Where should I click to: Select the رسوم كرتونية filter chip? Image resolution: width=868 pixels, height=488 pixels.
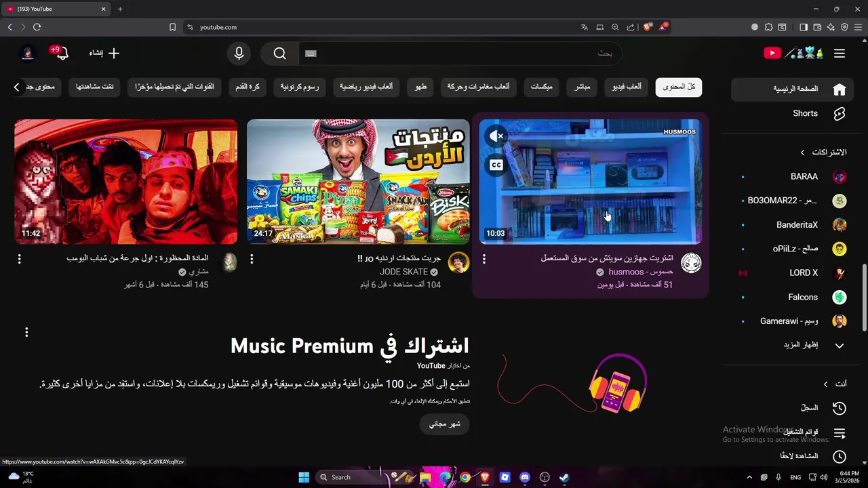300,87
